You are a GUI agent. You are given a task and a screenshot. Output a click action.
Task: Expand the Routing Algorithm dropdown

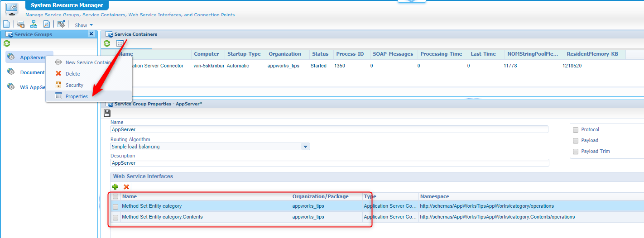pyautogui.click(x=305, y=147)
